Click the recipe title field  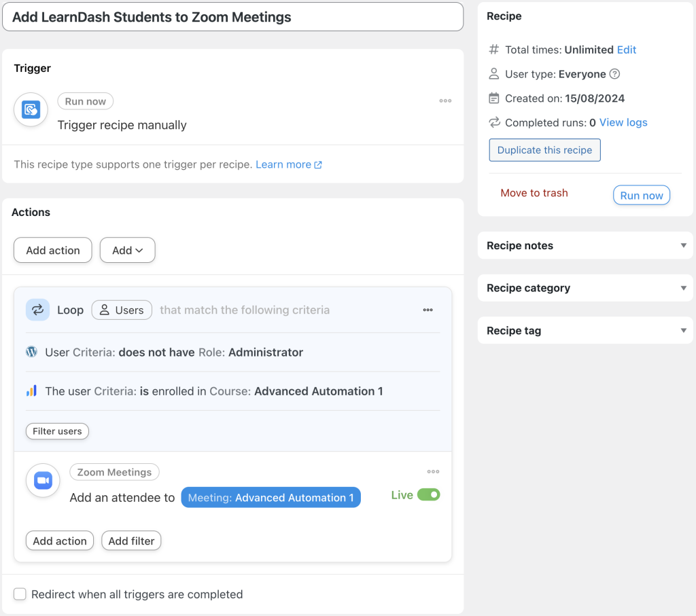(231, 16)
